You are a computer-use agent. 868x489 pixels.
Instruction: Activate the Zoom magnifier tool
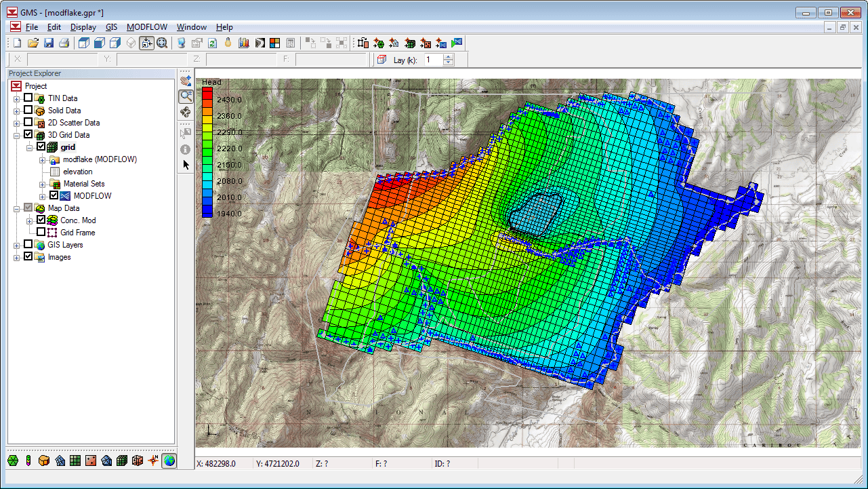click(186, 97)
